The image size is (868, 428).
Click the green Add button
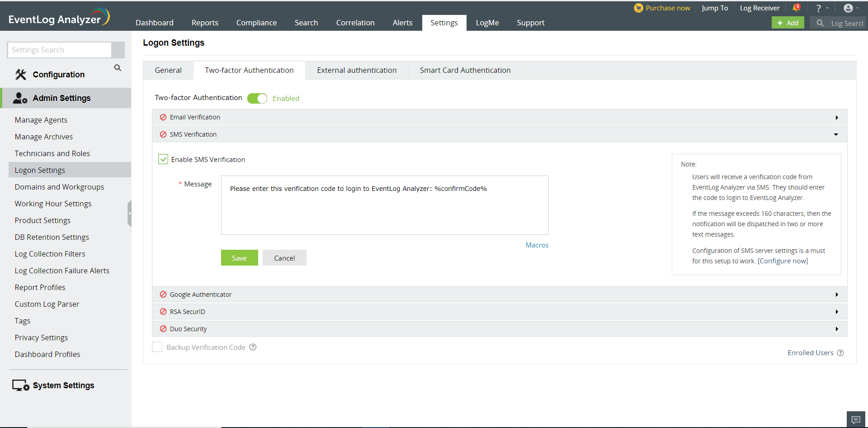coord(788,23)
